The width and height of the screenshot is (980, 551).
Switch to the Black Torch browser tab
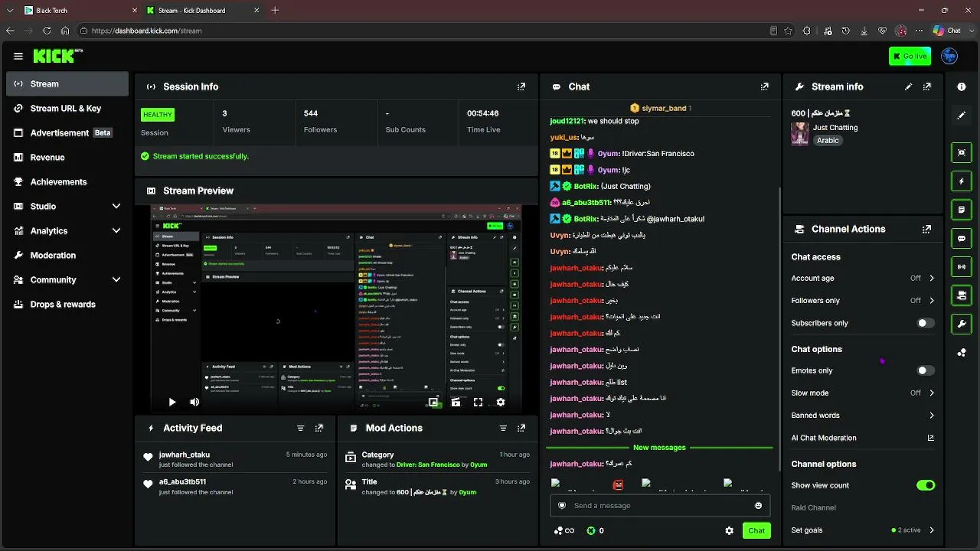80,11
